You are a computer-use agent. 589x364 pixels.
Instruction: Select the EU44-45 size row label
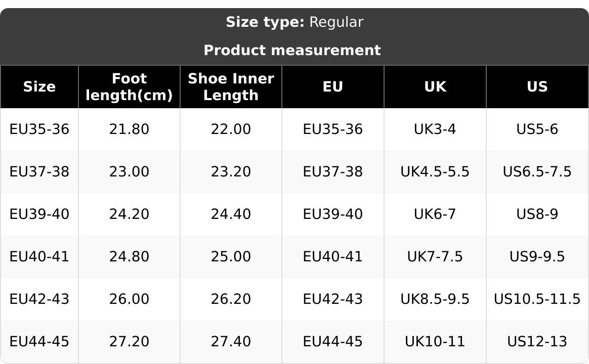pyautogui.click(x=39, y=342)
